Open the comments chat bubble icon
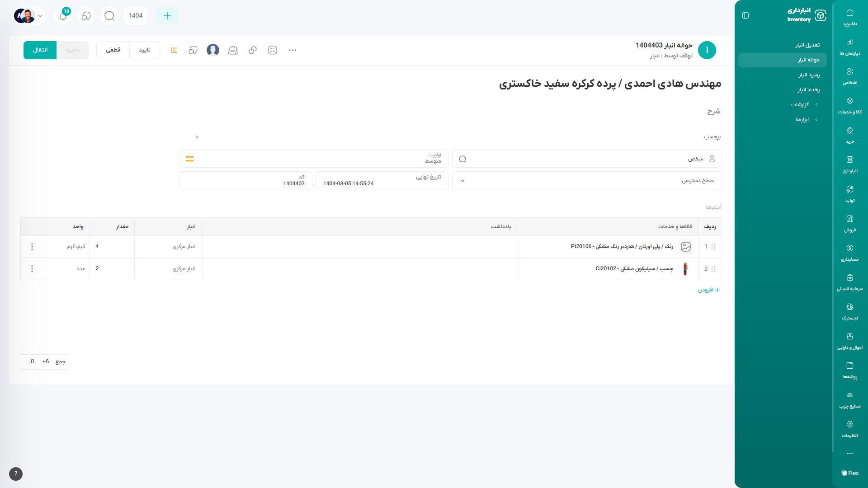The width and height of the screenshot is (868, 488). pyautogui.click(x=193, y=50)
